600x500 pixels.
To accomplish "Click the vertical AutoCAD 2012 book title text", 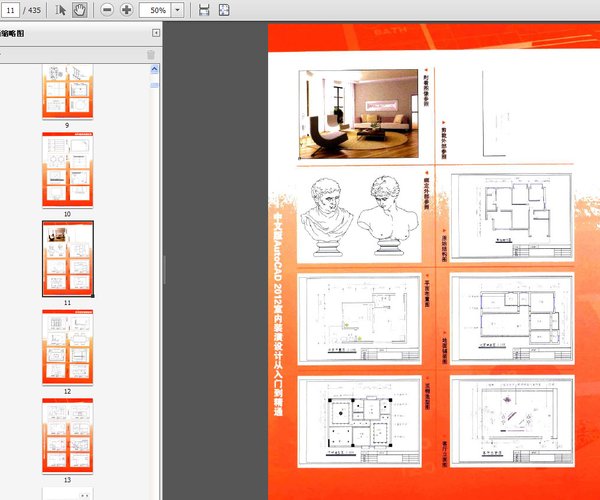I will click(x=278, y=314).
